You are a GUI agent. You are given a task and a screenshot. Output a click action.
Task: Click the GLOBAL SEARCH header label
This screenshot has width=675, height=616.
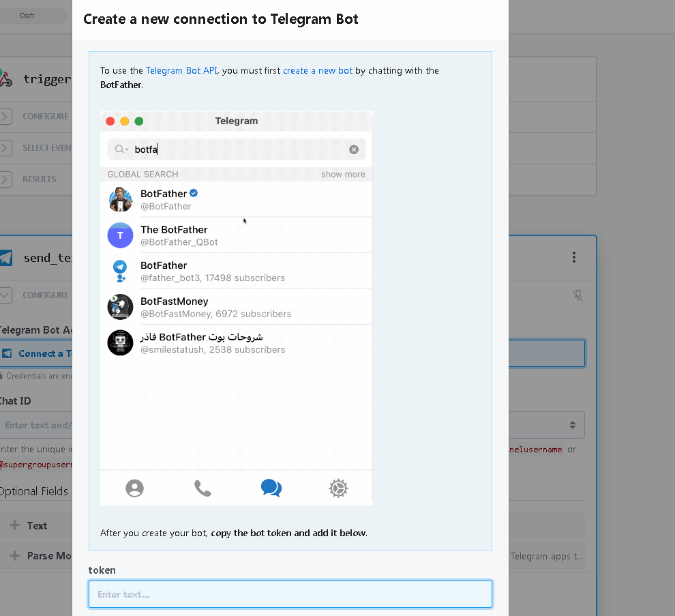[x=143, y=175]
